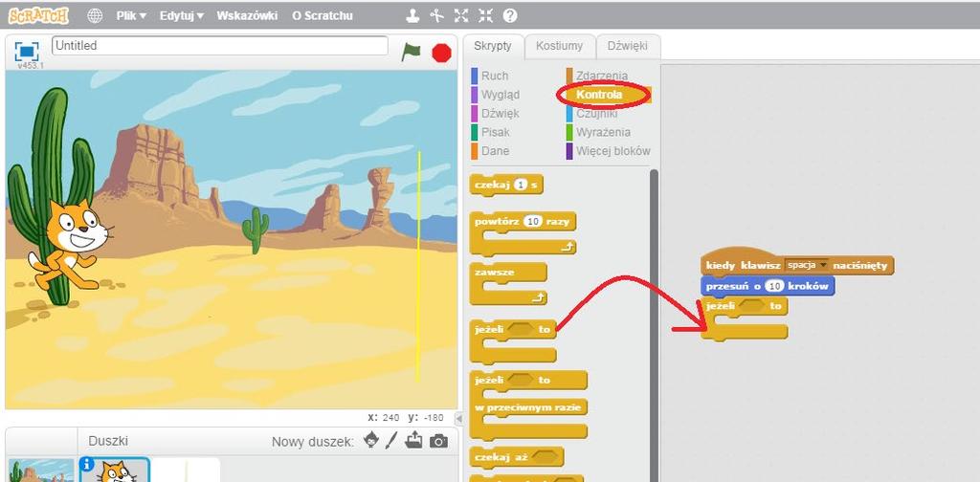
Task: Click repeat count in powtórz block
Action: coord(532,222)
